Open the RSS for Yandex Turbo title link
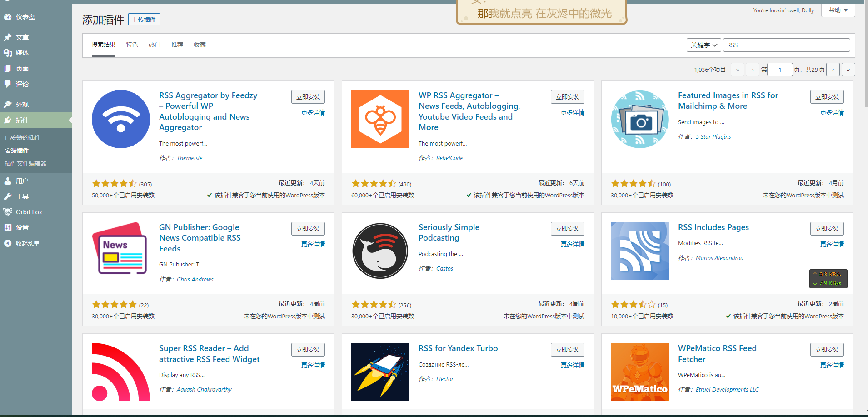This screenshot has width=868, height=417. pos(458,348)
